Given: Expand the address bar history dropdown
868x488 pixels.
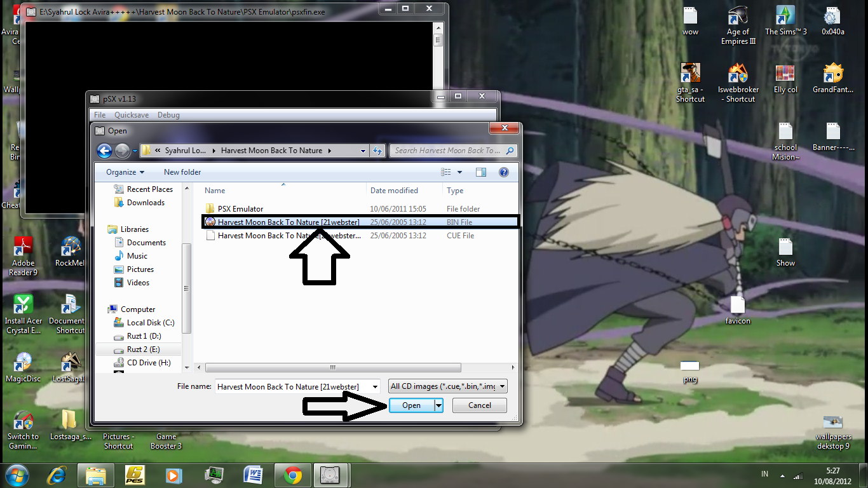Looking at the screenshot, I should tap(363, 151).
